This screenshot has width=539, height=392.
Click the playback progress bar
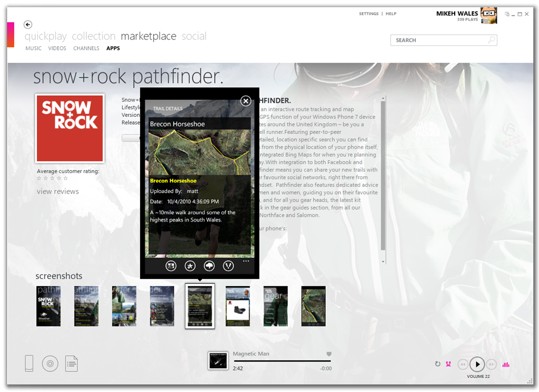282,361
